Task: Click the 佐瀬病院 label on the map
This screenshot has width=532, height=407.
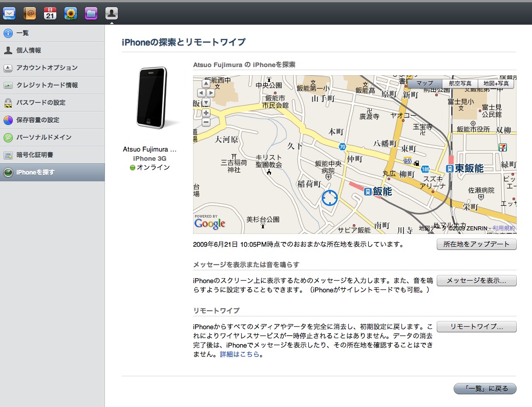Action: [x=481, y=190]
